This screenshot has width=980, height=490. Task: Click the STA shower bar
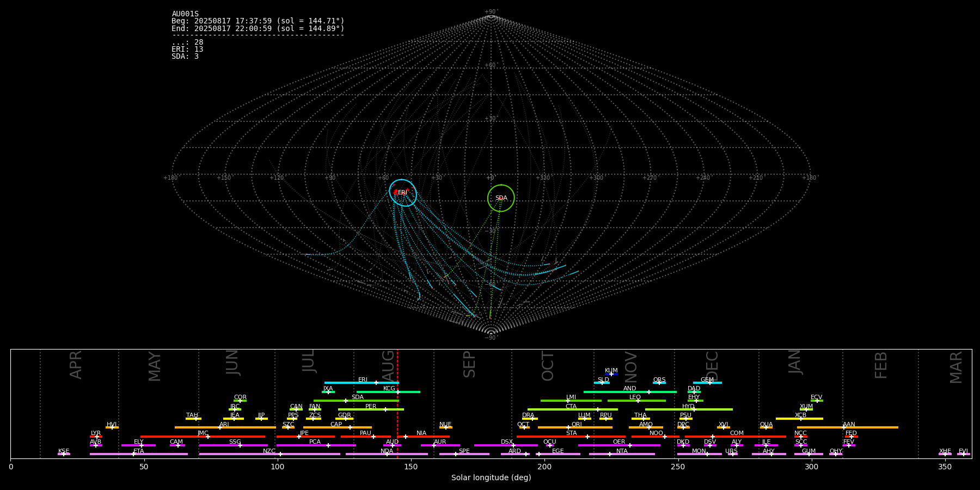tap(571, 437)
